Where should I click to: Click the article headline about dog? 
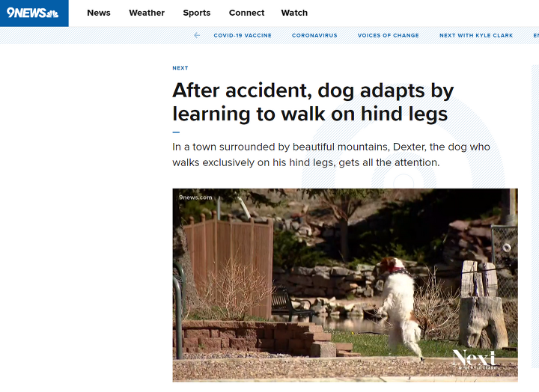tap(313, 102)
